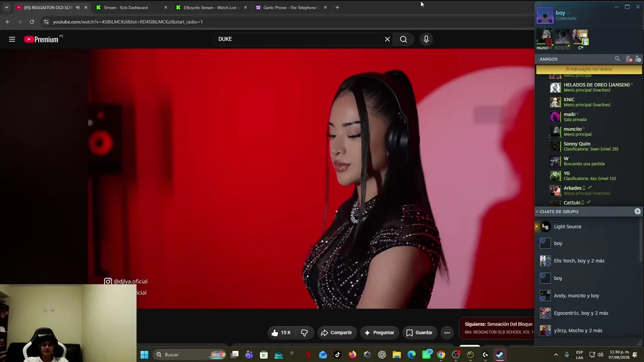This screenshot has height=362, width=644.
Task: Open taskbar clock showing 11:30 p. m.
Action: 619,354
